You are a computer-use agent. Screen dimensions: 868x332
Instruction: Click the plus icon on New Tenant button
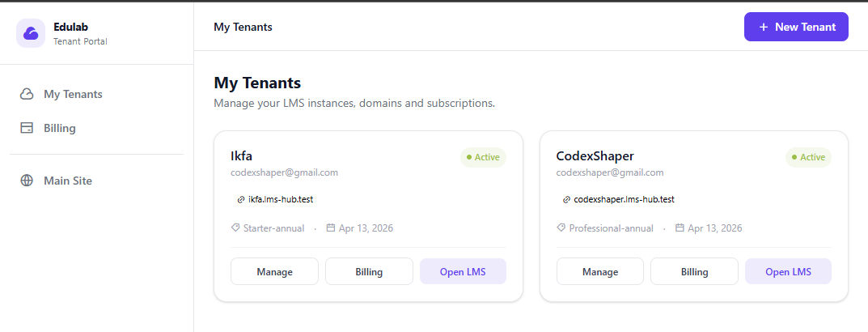[x=764, y=27]
